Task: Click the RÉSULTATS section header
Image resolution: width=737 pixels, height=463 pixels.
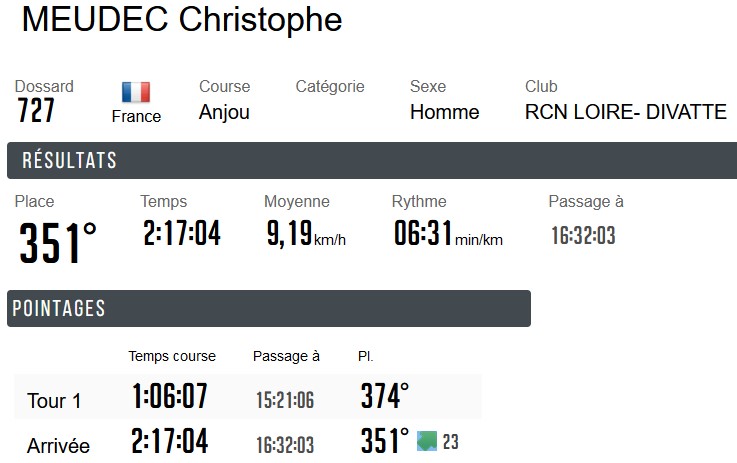Action: (x=70, y=161)
